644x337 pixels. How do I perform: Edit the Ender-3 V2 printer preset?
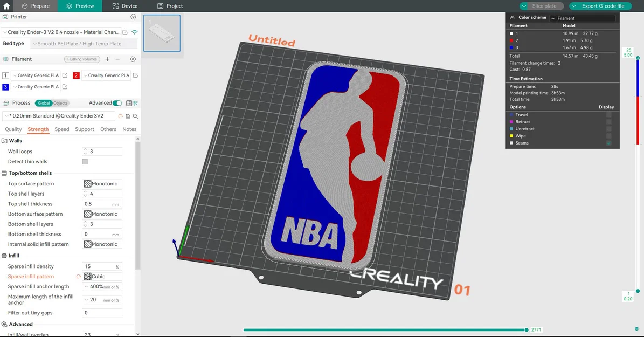coord(125,32)
